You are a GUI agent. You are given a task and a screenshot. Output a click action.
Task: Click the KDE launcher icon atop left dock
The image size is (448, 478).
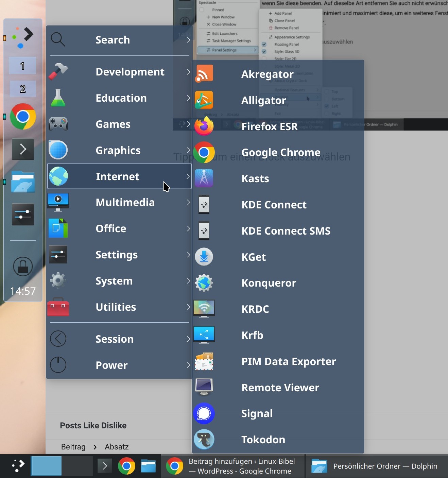coord(23,37)
